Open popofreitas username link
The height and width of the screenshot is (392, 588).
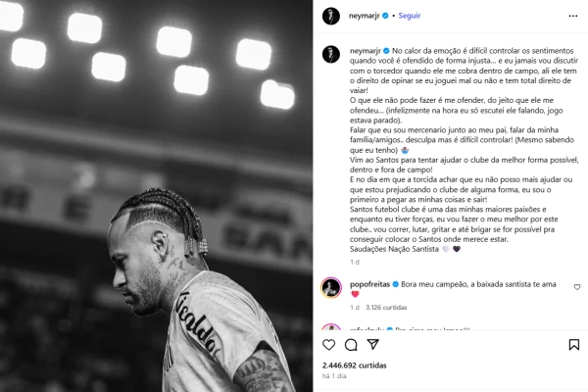point(369,284)
